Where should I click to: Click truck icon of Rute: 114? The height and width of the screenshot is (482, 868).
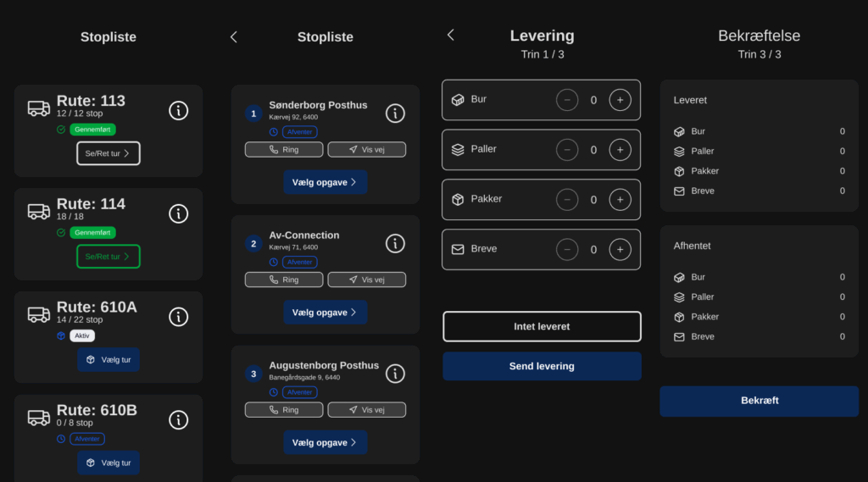39,212
